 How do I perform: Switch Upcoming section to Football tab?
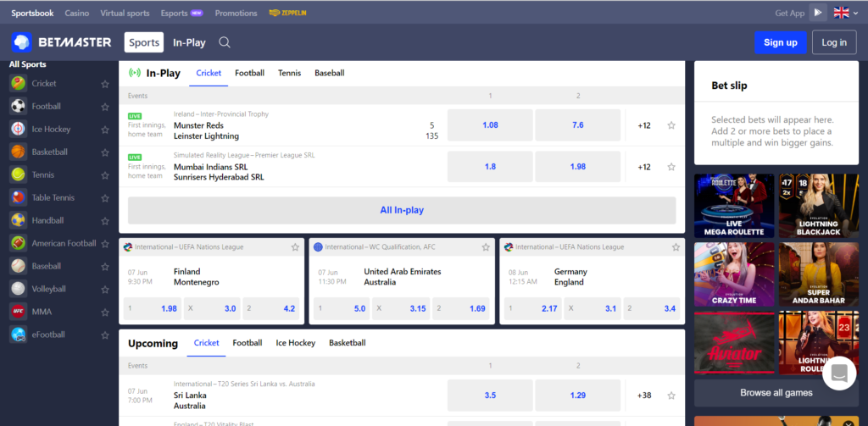[248, 343]
